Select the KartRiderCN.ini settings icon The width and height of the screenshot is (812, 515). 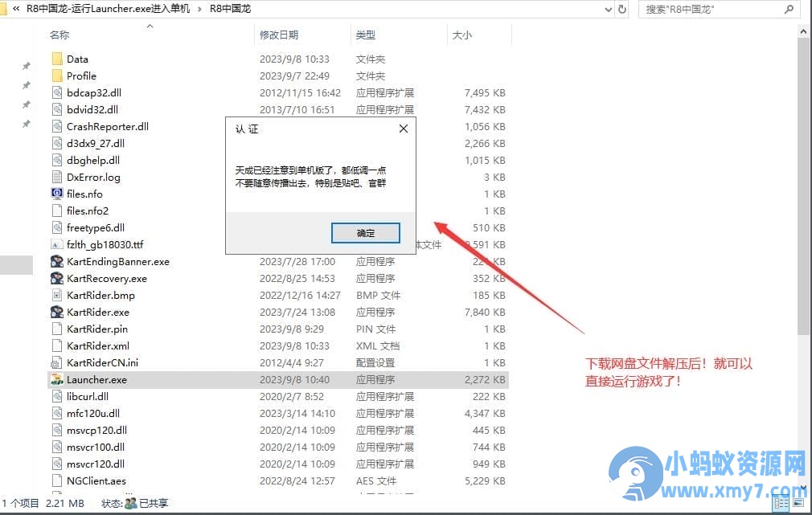pos(56,363)
